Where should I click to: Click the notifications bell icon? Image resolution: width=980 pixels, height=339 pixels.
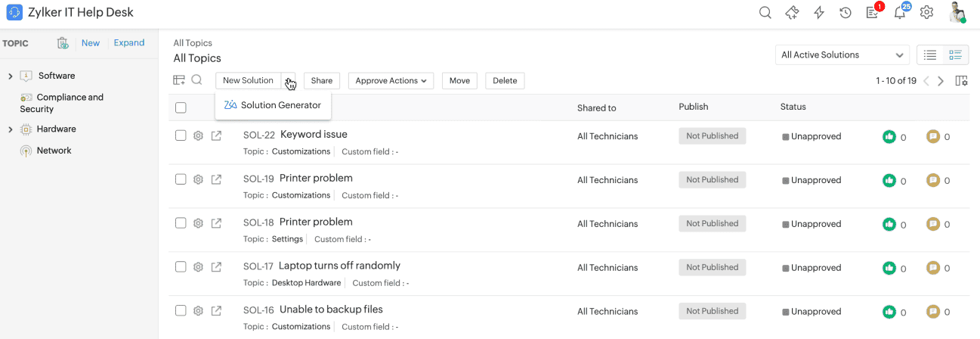click(899, 12)
